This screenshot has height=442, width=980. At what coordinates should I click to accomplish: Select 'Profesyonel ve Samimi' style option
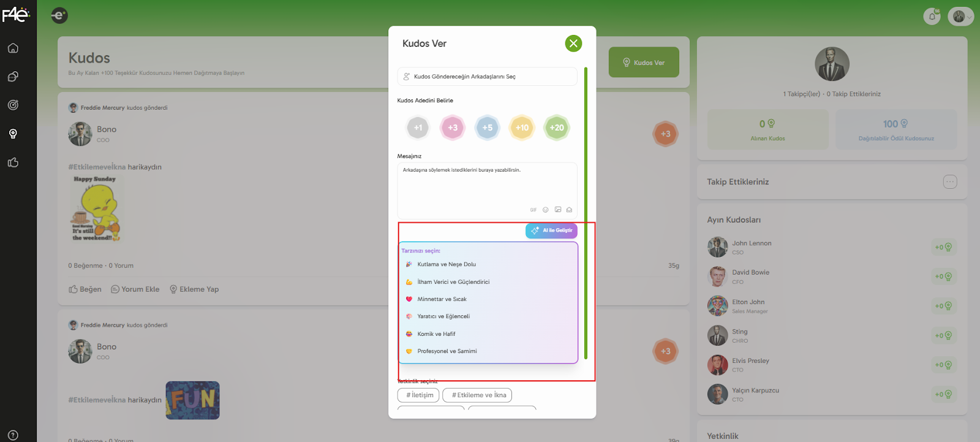point(447,351)
